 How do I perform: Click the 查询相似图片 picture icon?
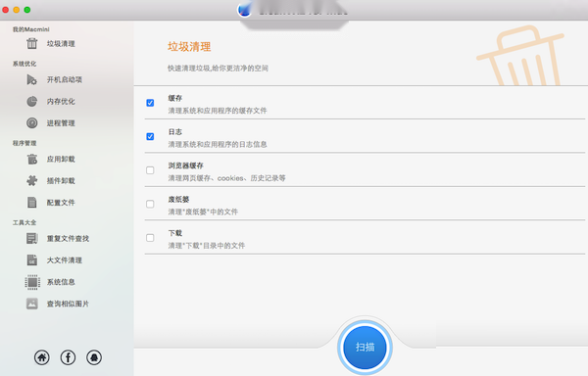[x=32, y=304]
